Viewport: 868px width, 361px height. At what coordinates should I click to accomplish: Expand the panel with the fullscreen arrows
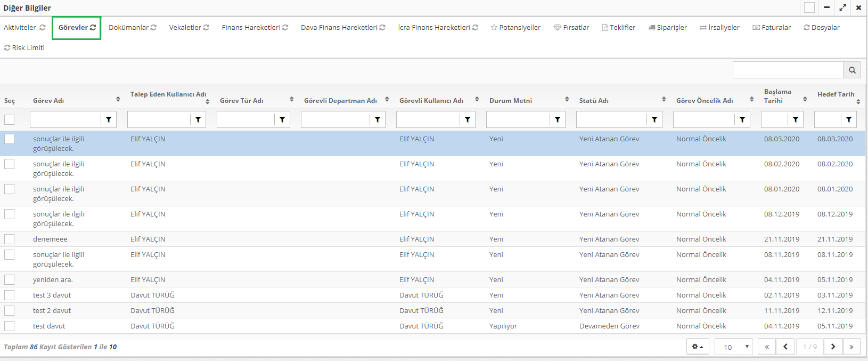coord(842,7)
